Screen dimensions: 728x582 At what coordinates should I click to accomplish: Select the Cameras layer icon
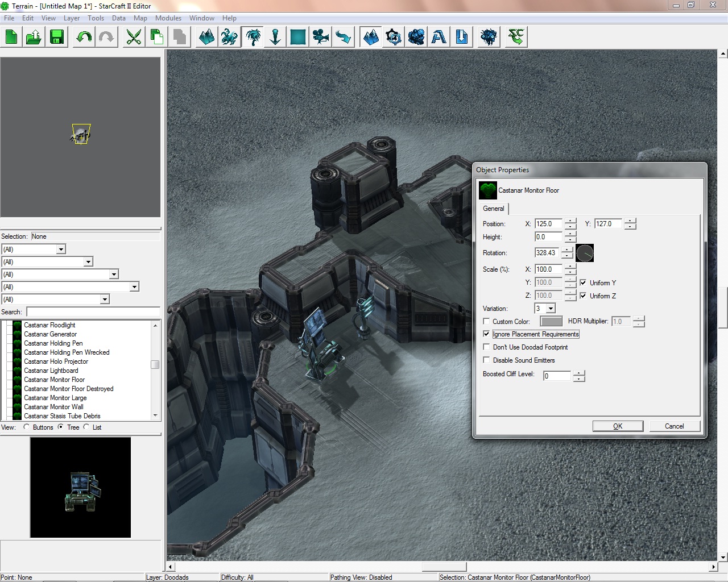pos(321,38)
